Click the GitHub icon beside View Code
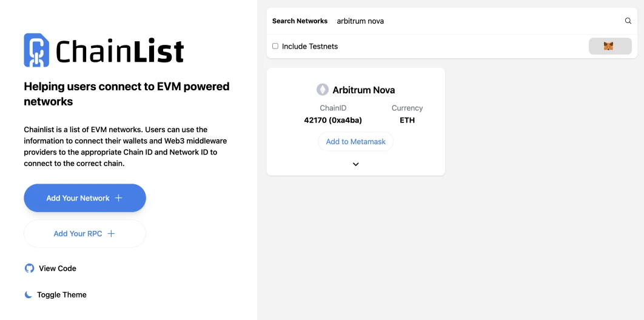The image size is (644, 320). [x=29, y=268]
